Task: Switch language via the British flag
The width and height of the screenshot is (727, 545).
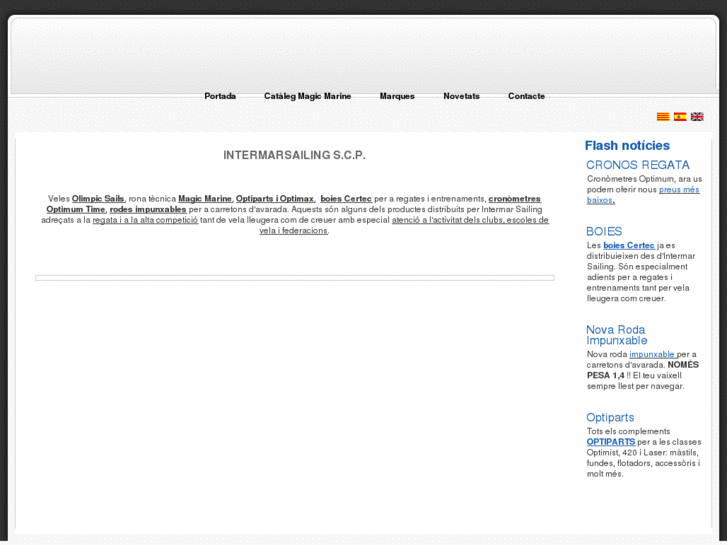Action: coord(697,116)
